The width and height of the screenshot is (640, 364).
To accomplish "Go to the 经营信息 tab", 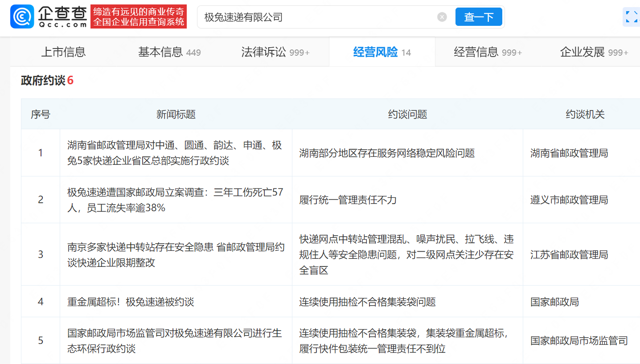I will pyautogui.click(x=488, y=52).
